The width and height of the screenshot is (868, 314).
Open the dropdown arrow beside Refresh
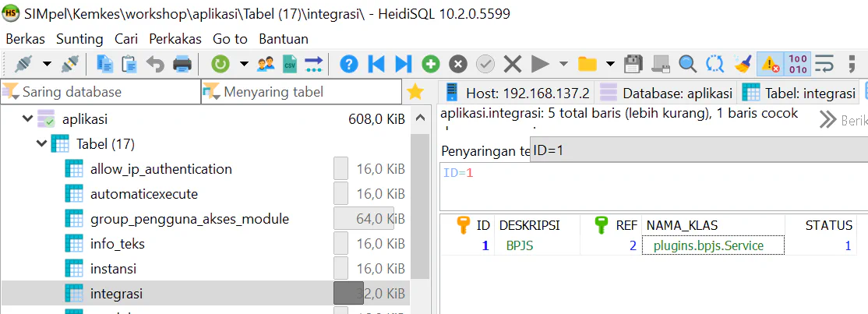click(x=244, y=64)
